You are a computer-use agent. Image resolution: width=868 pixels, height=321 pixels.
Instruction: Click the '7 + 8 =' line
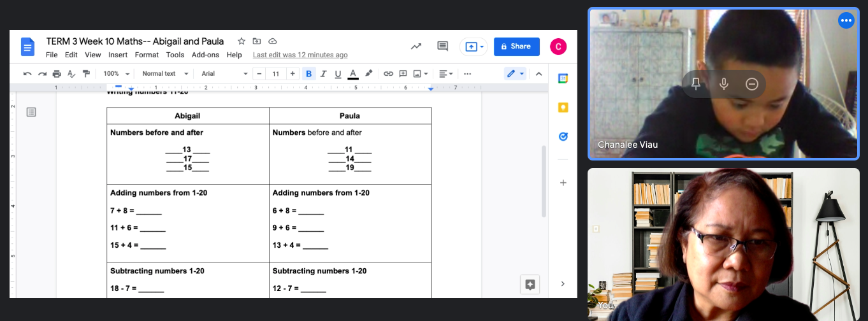click(136, 211)
